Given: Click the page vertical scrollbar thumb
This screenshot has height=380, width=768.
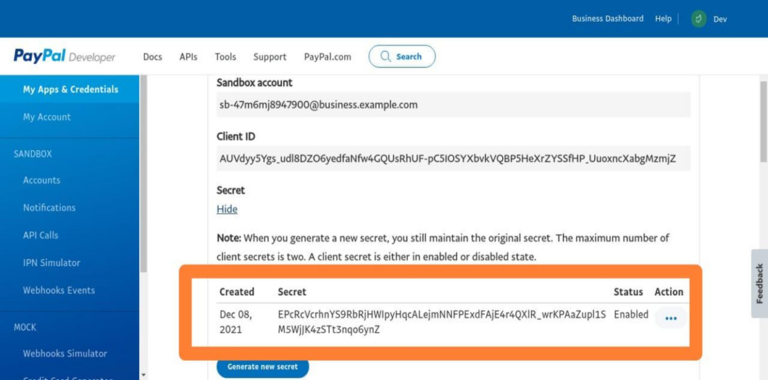Looking at the screenshot, I should click(x=764, y=121).
